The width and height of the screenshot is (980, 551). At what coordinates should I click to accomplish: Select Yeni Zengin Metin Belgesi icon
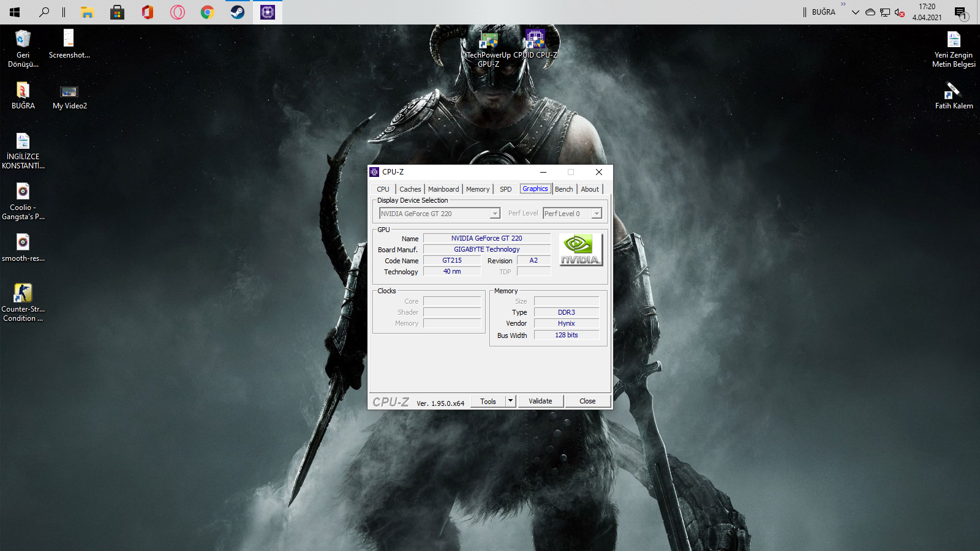[x=954, y=49]
